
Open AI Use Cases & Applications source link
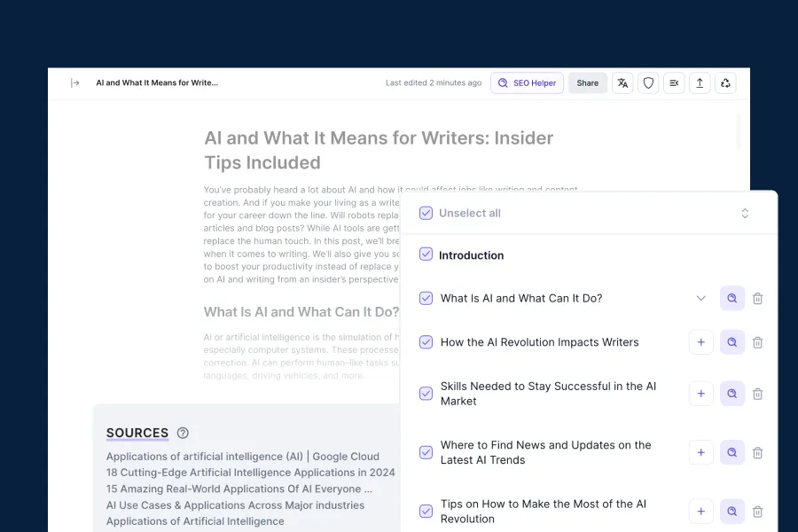(x=235, y=505)
